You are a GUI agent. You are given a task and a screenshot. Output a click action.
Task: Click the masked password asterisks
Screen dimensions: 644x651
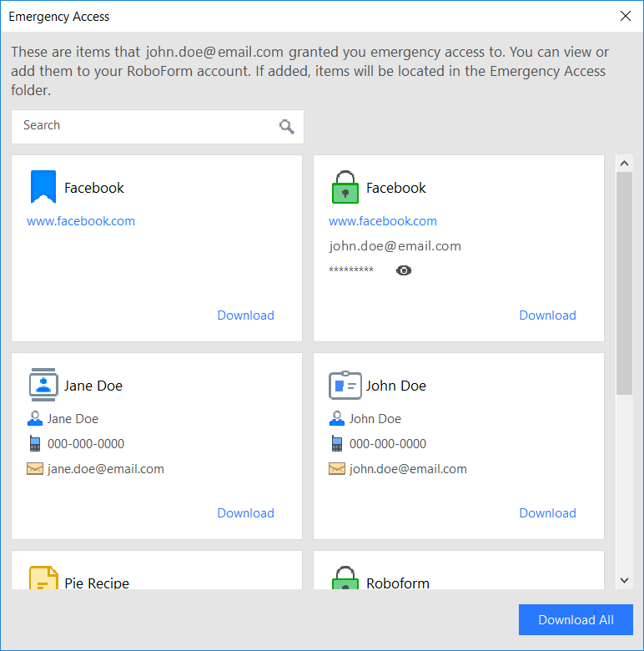[x=351, y=270]
